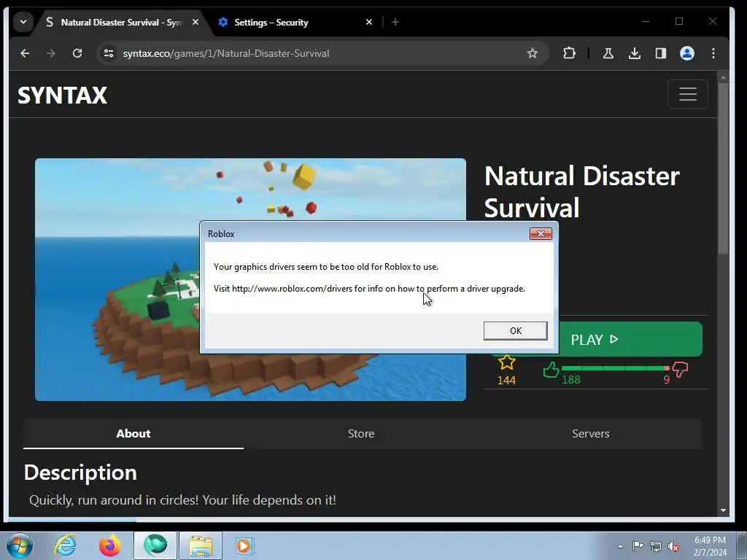Screen dimensions: 747x560
Task: Open the browser downloads panel
Action: (634, 53)
